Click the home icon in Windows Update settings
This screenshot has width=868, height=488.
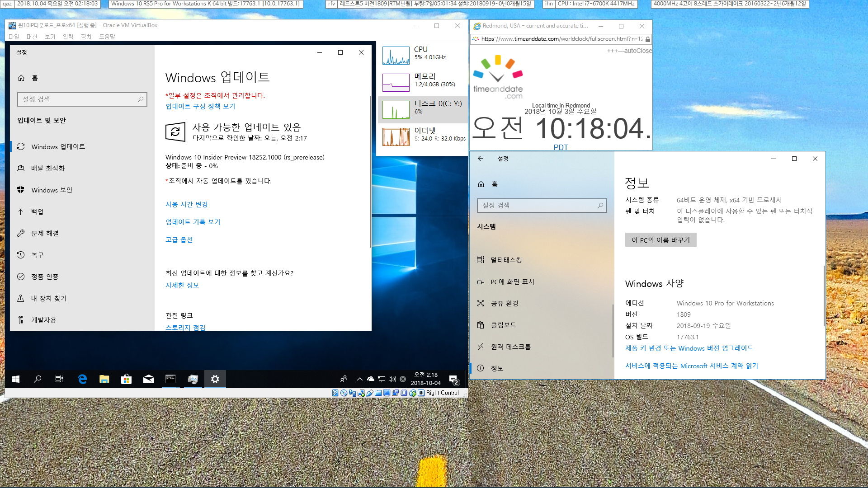coord(21,78)
